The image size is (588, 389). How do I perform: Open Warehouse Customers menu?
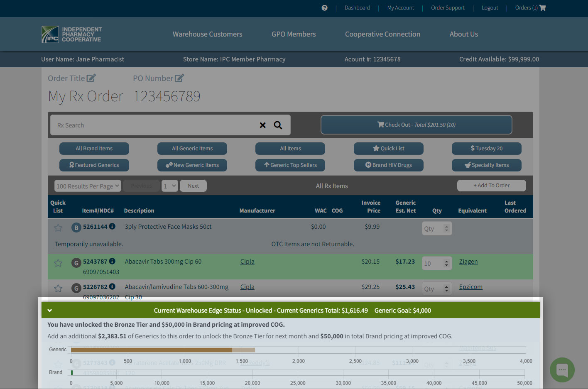click(x=207, y=34)
